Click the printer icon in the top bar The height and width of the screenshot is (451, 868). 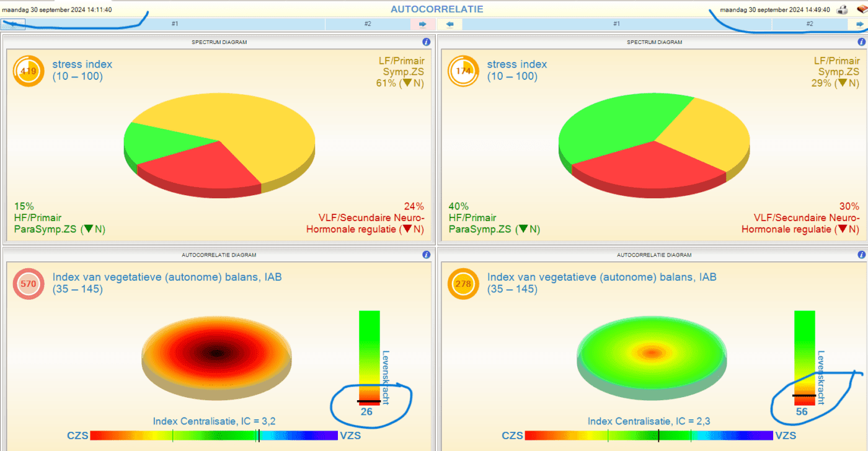[842, 9]
